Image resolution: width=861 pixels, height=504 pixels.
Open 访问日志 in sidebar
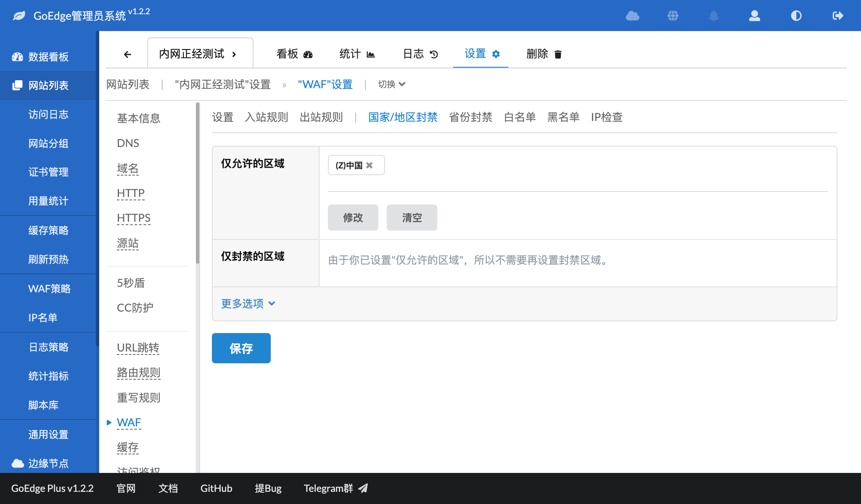[48, 114]
